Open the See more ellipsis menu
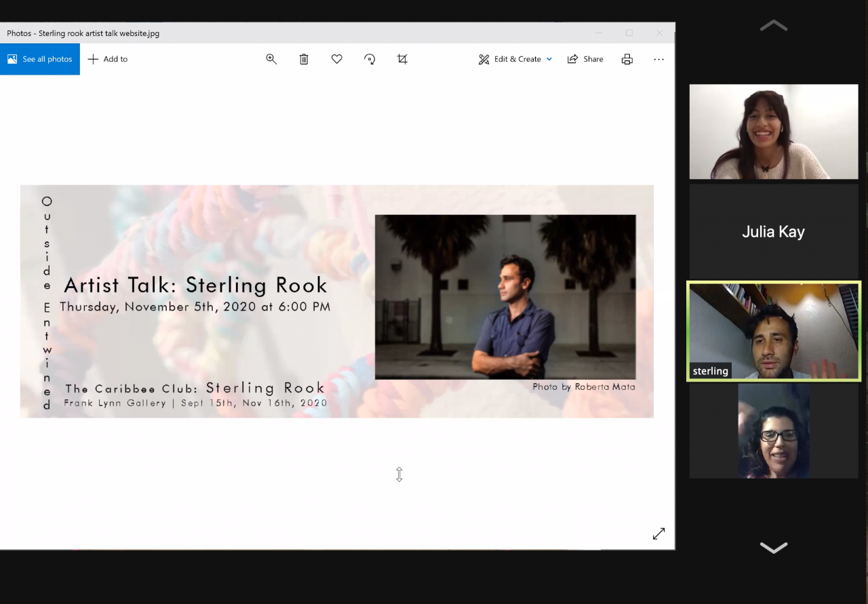 click(658, 59)
